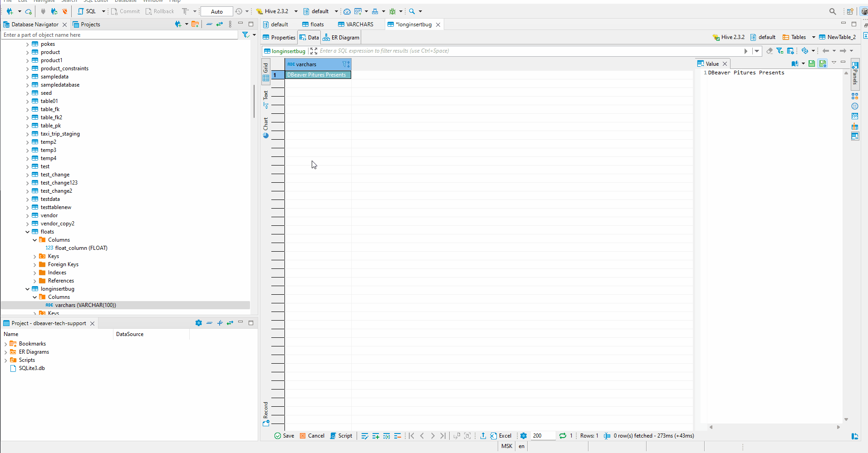Expand the sampledata table node
The width and height of the screenshot is (868, 453).
click(x=27, y=77)
